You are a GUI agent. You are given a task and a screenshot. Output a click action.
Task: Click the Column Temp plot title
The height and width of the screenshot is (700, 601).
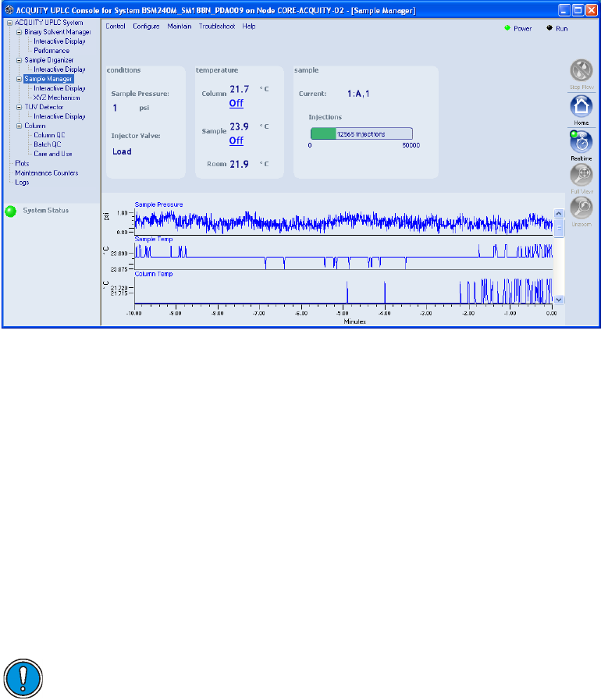[x=154, y=274]
